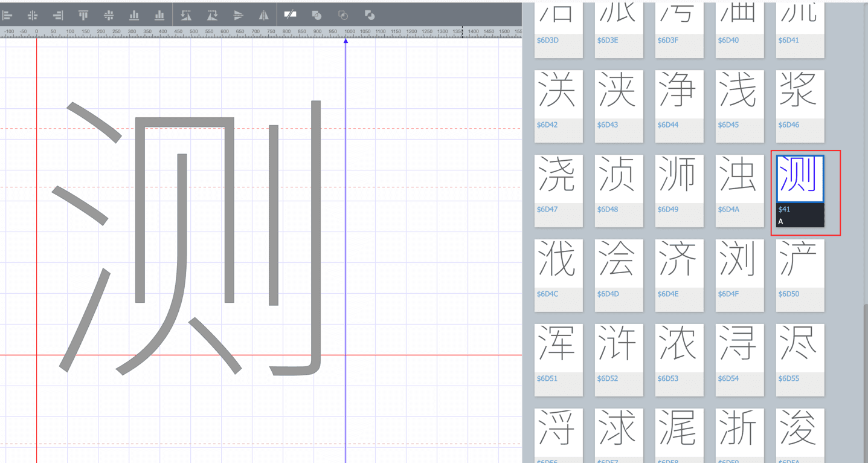This screenshot has height=463, width=868.
Task: Flip the shape vertically
Action: [x=239, y=15]
